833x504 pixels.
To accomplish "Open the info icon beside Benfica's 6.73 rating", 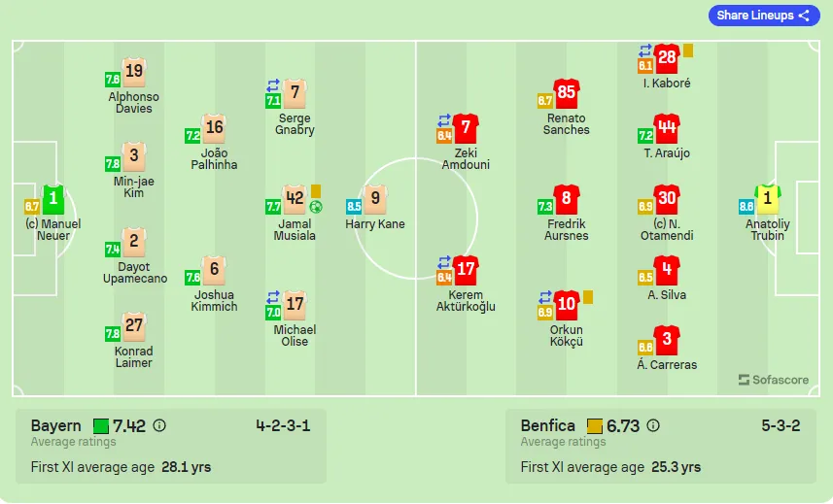I will tap(653, 425).
